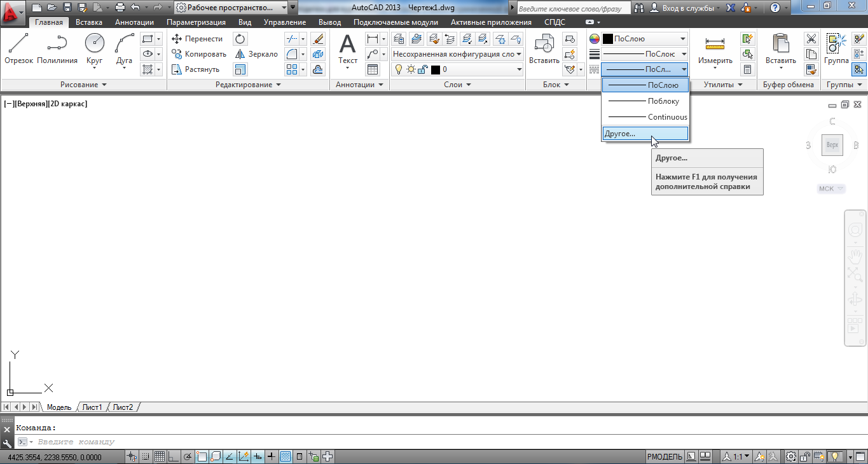Click the save icon in quick access toolbar
The height and width of the screenshot is (464, 868).
66,8
